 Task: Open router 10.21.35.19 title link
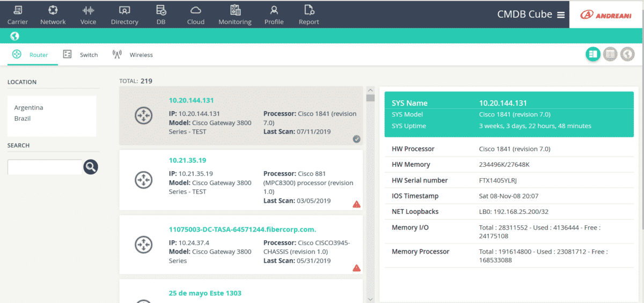pos(187,160)
